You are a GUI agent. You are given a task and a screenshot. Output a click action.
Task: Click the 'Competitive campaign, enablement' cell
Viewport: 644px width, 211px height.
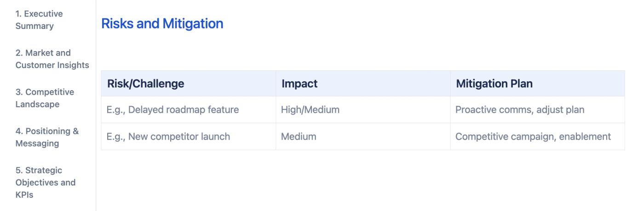533,137
